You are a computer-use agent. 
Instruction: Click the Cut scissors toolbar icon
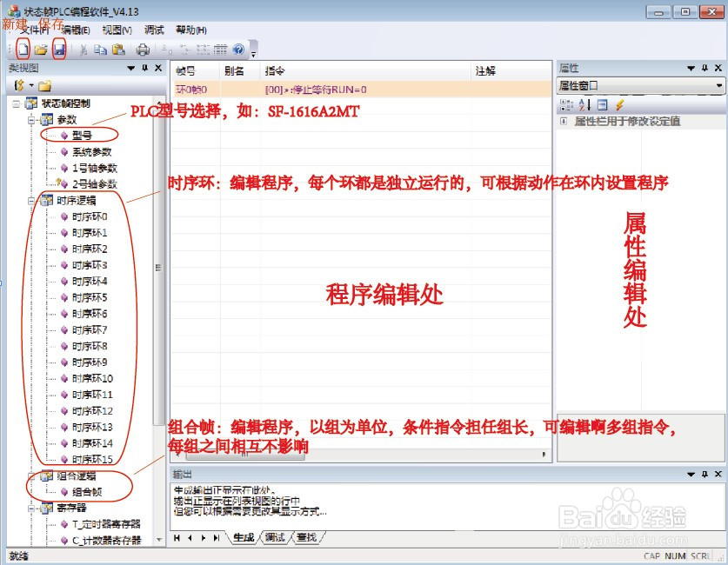coord(83,50)
